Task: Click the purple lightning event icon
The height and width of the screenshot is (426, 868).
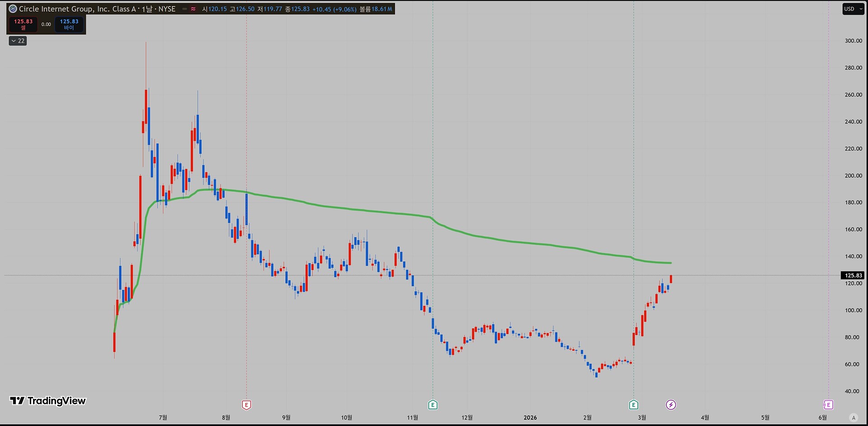Action: click(671, 405)
